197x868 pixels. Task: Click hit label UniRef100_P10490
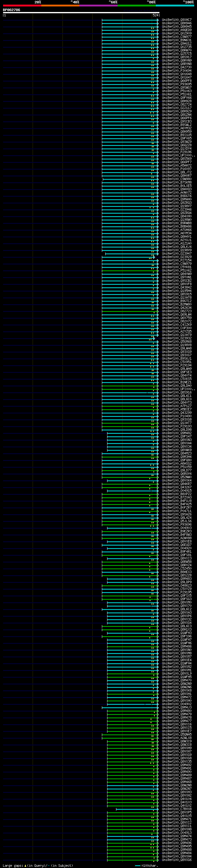pyautogui.click(x=177, y=416)
